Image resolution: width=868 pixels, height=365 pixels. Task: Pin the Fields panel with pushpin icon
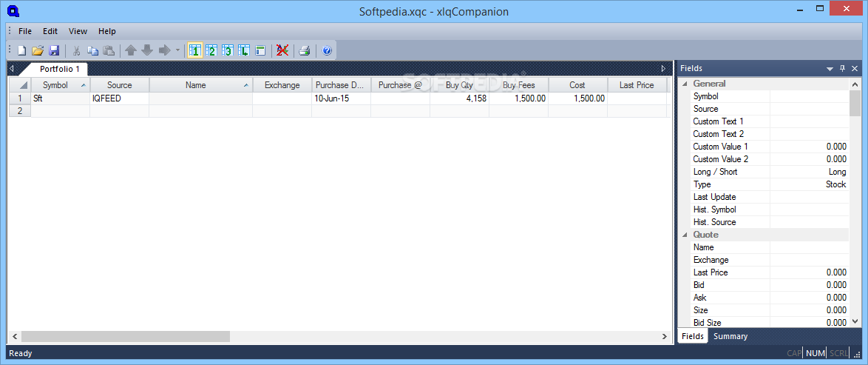point(843,69)
